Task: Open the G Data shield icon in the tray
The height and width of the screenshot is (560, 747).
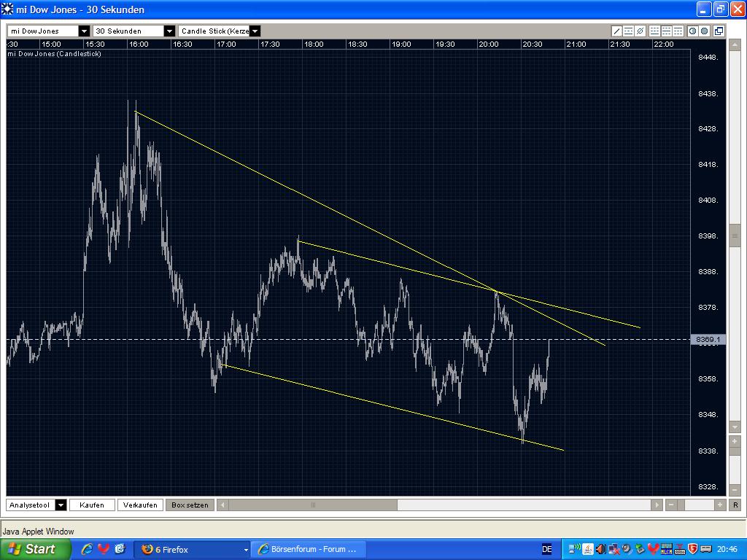Action: 693,549
